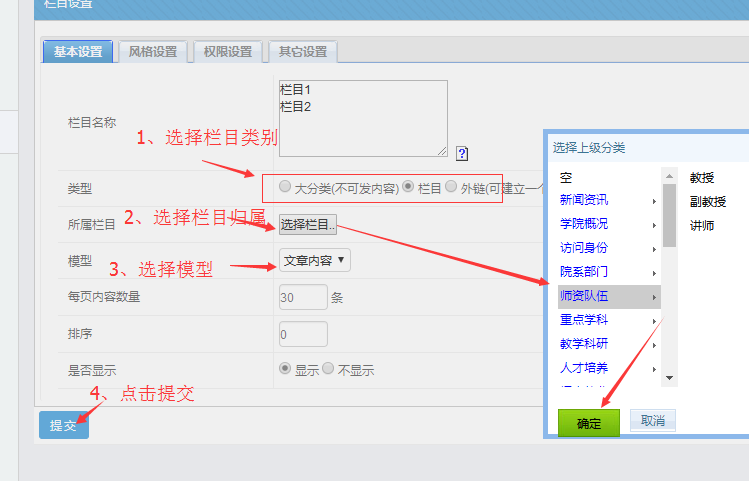Select 副教授 in the subcategory list
Image resolution: width=749 pixels, height=481 pixels.
tap(708, 201)
